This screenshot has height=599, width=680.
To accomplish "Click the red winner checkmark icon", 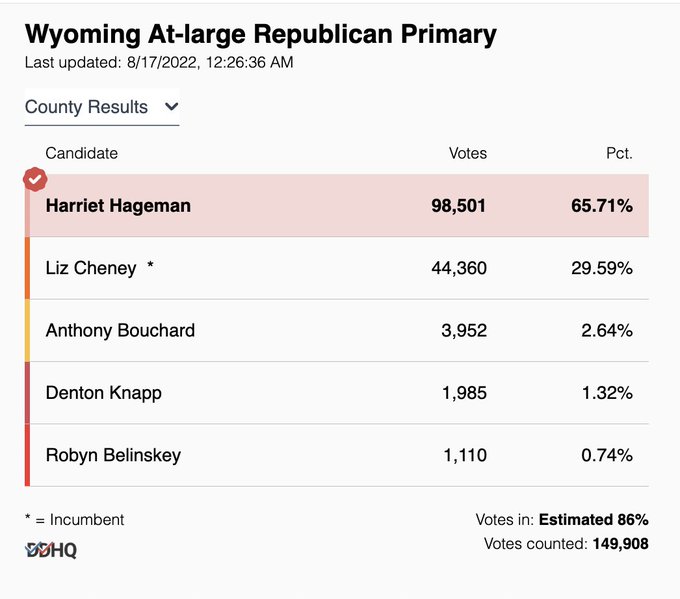I will [35, 179].
